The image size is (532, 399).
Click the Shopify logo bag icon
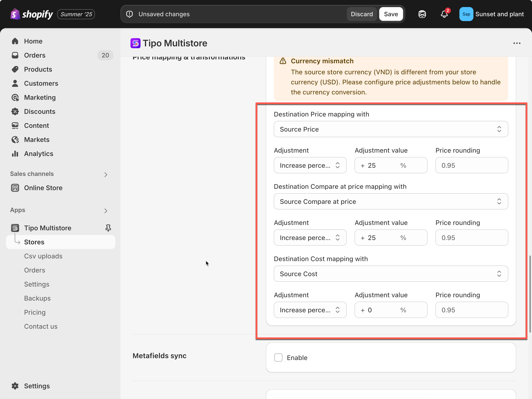15,14
